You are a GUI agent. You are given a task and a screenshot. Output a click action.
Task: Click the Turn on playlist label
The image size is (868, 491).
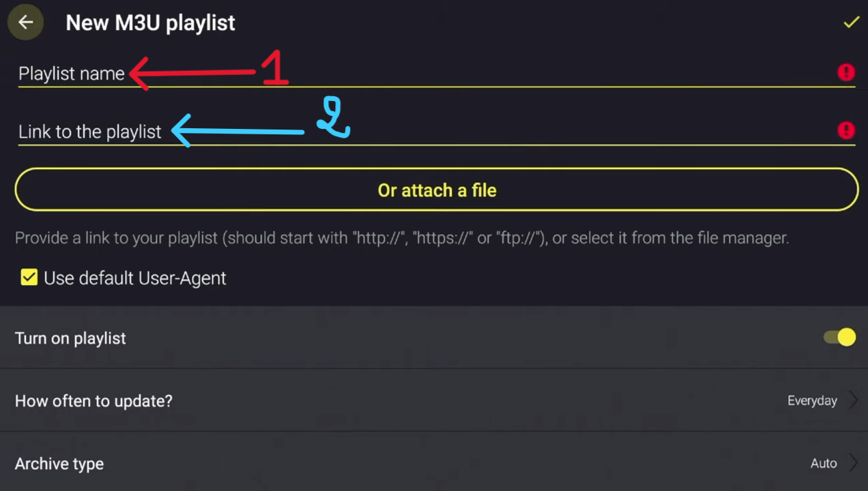70,338
